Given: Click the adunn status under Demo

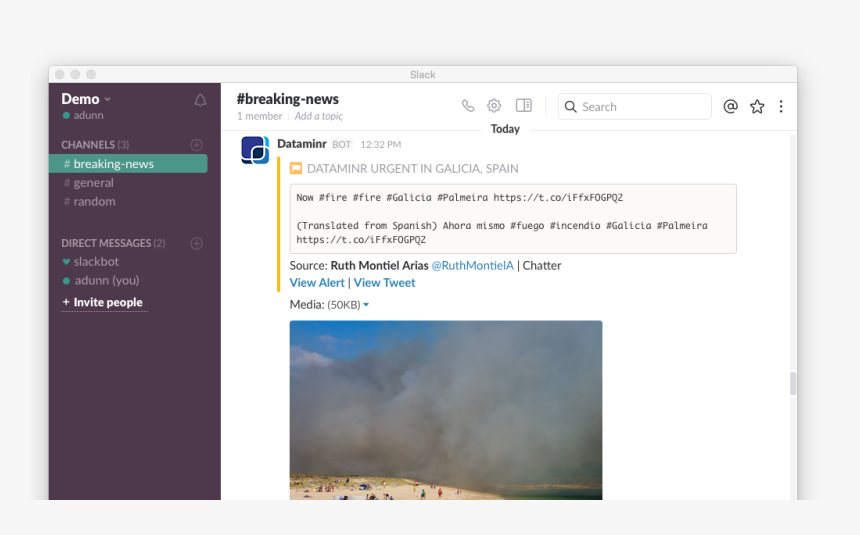Looking at the screenshot, I should pos(83,115).
